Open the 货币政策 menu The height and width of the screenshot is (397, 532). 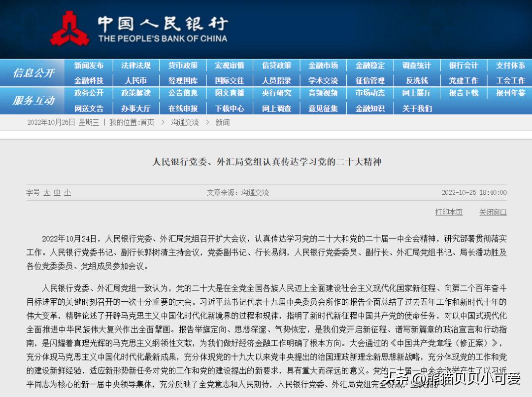(x=183, y=65)
